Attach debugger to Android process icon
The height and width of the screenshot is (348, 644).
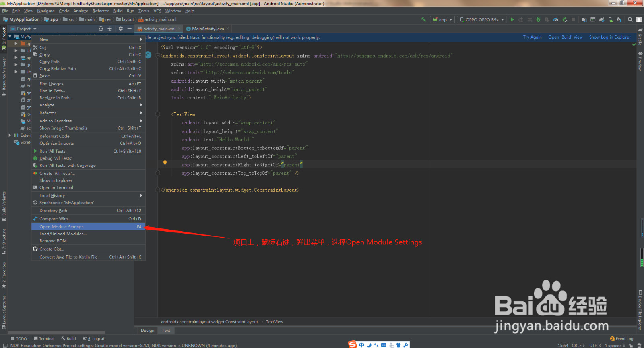[565, 19]
